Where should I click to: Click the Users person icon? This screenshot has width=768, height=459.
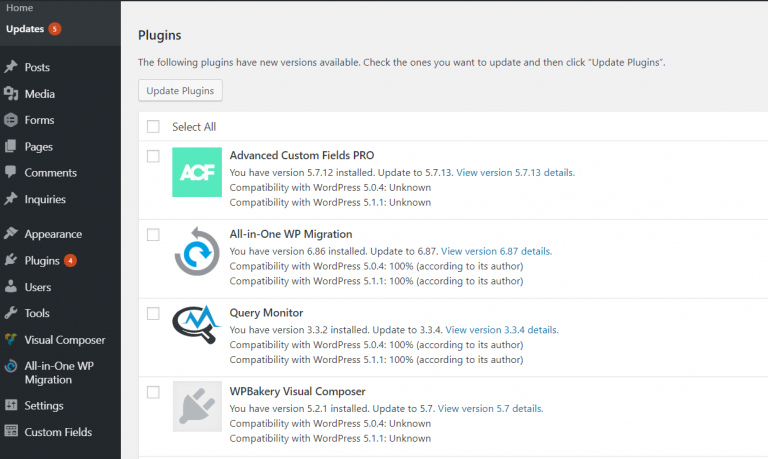coord(11,287)
